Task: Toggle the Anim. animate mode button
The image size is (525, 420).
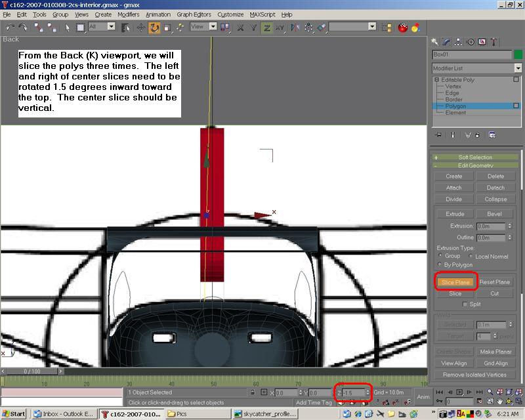Action: pos(423,396)
